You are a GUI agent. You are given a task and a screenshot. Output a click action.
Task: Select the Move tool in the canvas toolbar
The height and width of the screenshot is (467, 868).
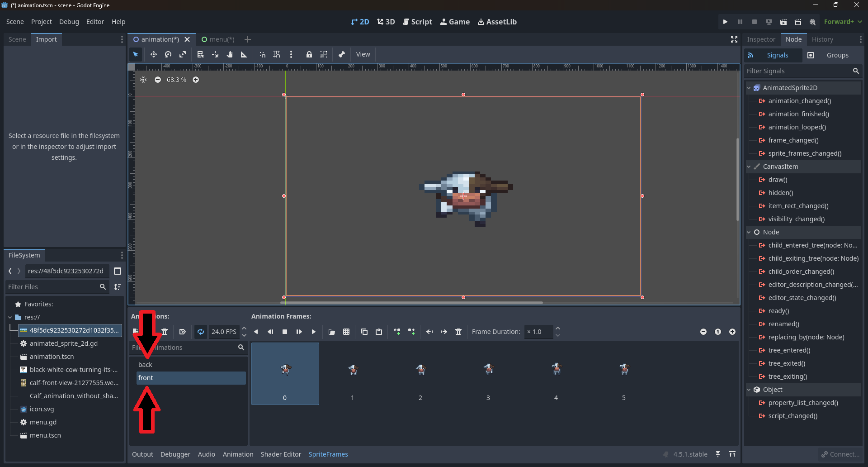point(153,54)
